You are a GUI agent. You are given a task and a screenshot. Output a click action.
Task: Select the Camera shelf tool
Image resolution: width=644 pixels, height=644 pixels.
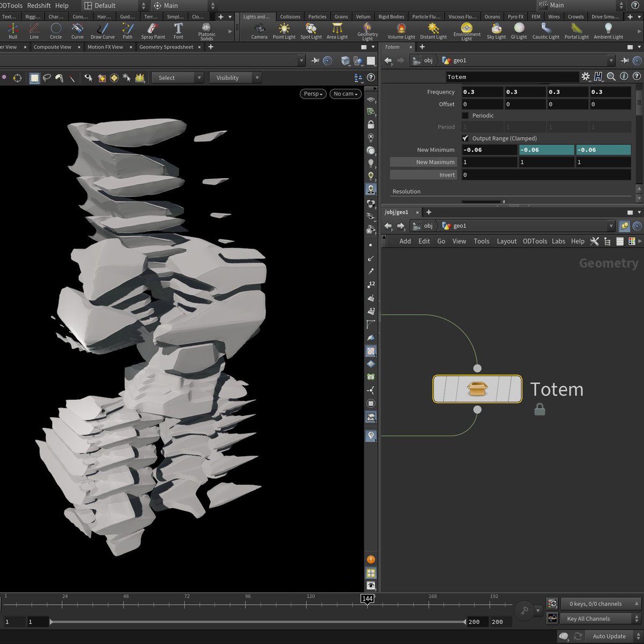point(259,31)
